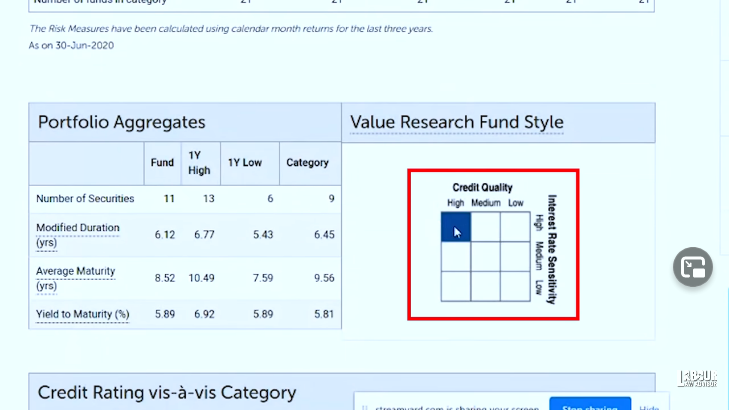The width and height of the screenshot is (729, 410).
Task: Hide the screen sharing notification bar
Action: 649,407
